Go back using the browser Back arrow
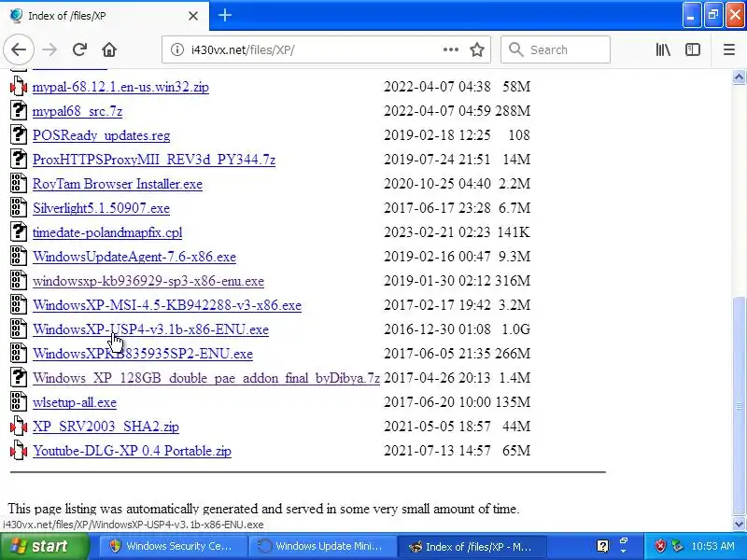The image size is (747, 560). click(x=19, y=49)
